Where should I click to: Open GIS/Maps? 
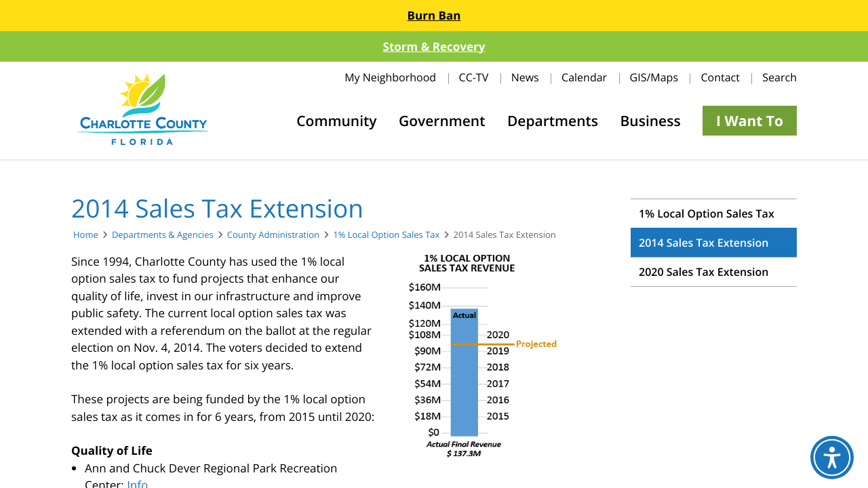653,77
